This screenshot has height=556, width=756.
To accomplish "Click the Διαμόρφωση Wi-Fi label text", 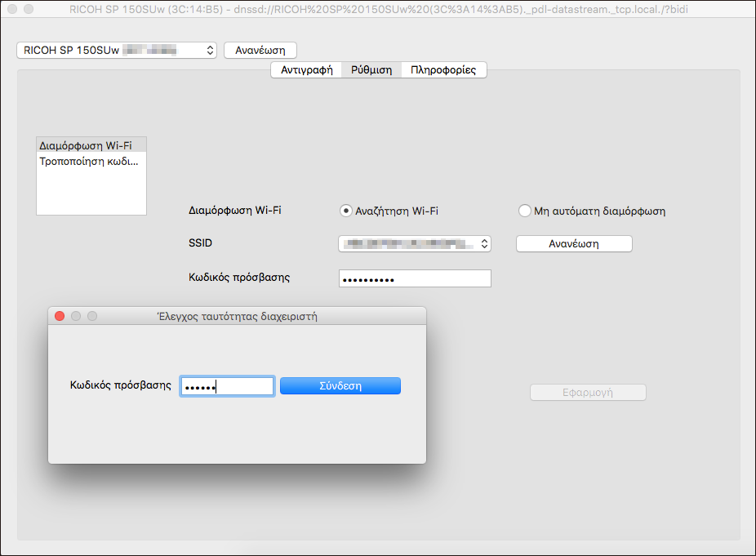I will 235,211.
